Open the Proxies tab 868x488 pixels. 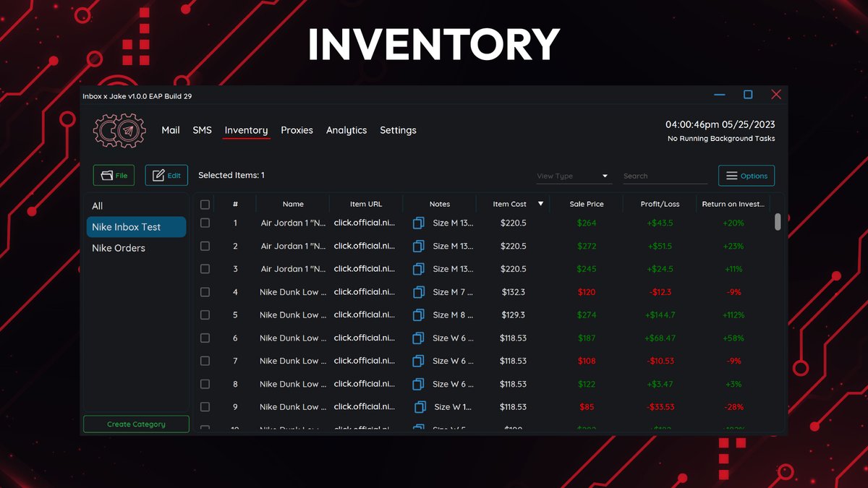tap(297, 130)
